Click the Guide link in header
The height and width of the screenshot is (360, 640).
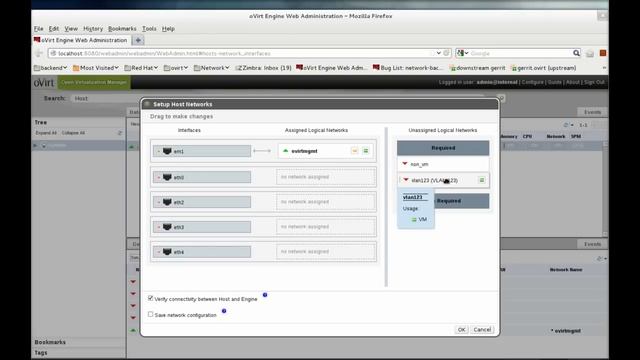tap(555, 82)
